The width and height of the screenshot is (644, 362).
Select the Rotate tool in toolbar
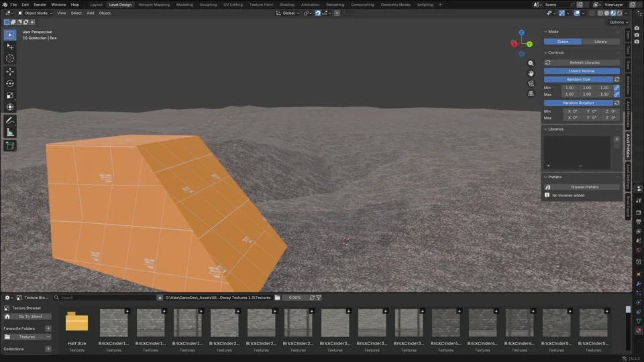(x=10, y=83)
